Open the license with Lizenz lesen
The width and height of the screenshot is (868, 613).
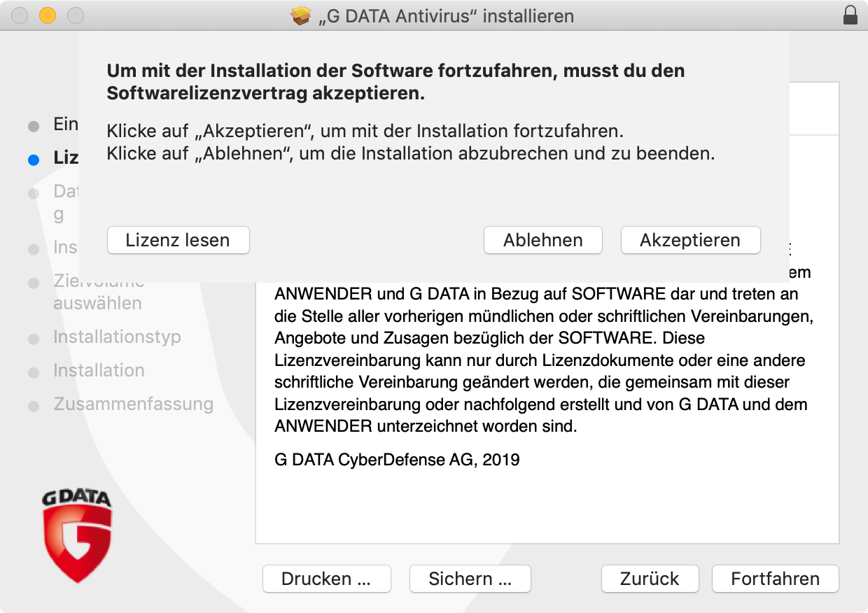pos(178,240)
